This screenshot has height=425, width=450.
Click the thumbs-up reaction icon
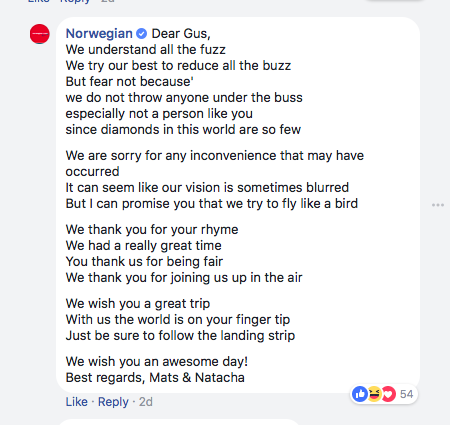[360, 394]
